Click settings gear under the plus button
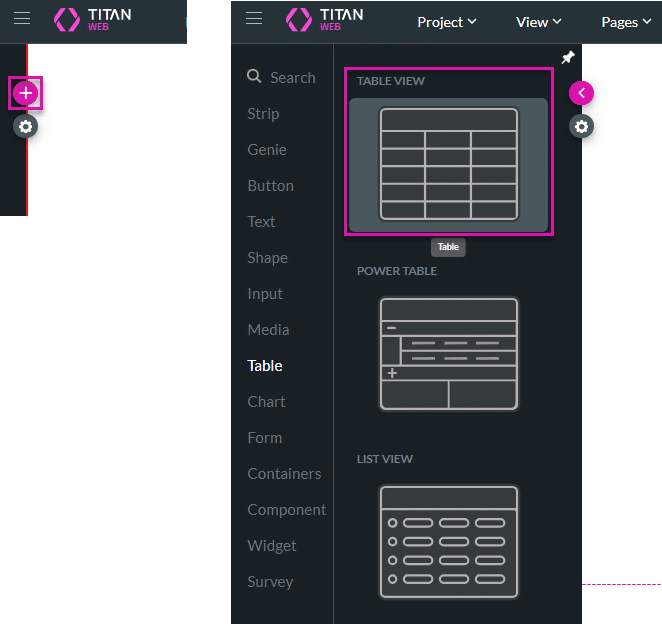662x624 pixels. (26, 126)
